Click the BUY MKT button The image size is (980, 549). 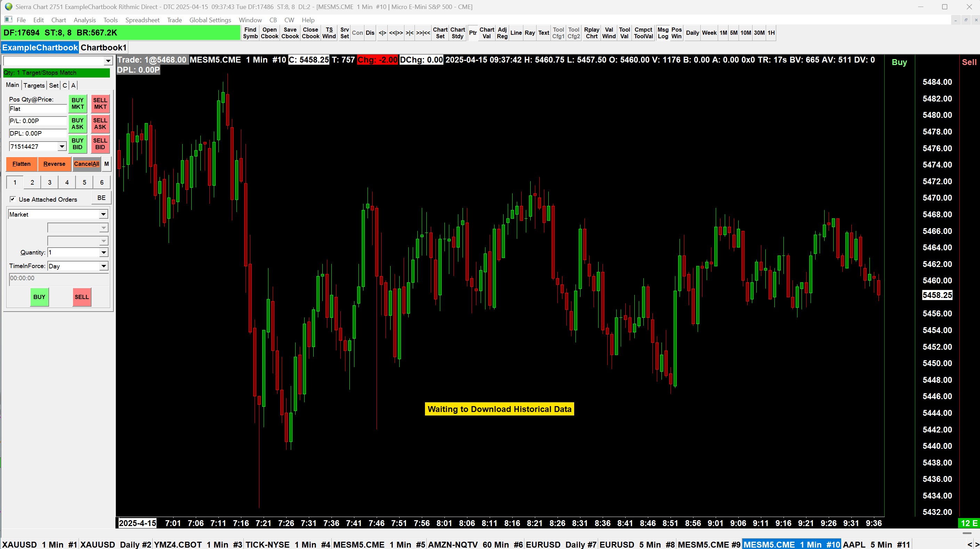[x=78, y=104]
